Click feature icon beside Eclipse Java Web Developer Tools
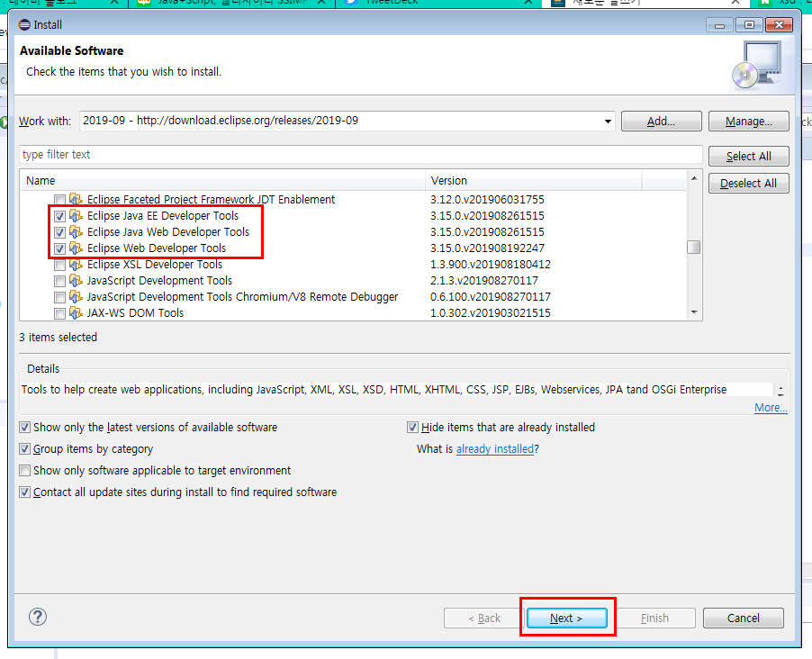This screenshot has height=659, width=812. [77, 231]
